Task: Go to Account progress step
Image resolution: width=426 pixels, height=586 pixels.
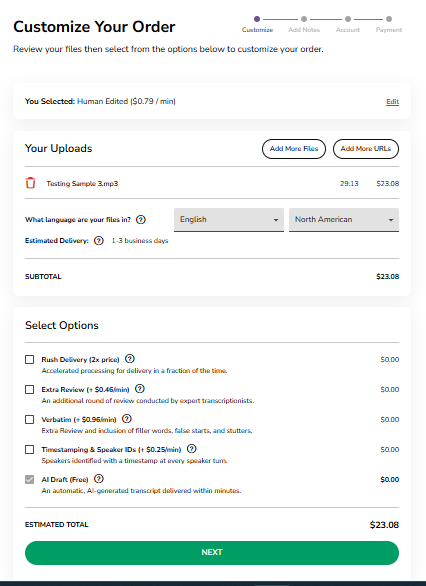Action: 348,24
